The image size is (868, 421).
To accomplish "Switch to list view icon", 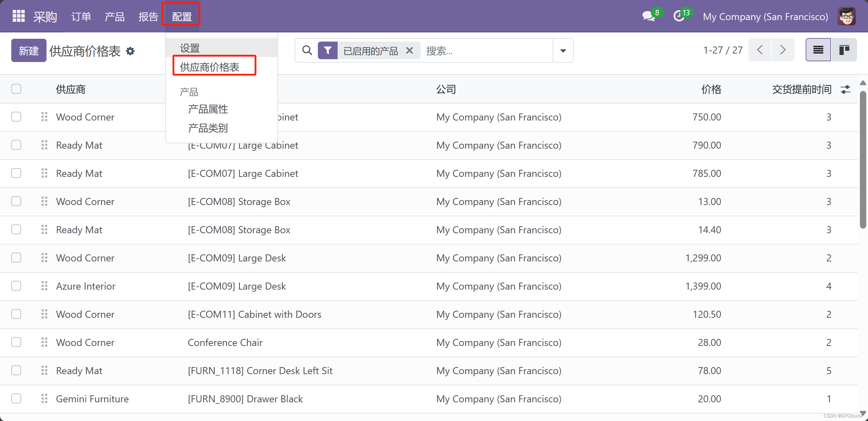I will tap(818, 50).
